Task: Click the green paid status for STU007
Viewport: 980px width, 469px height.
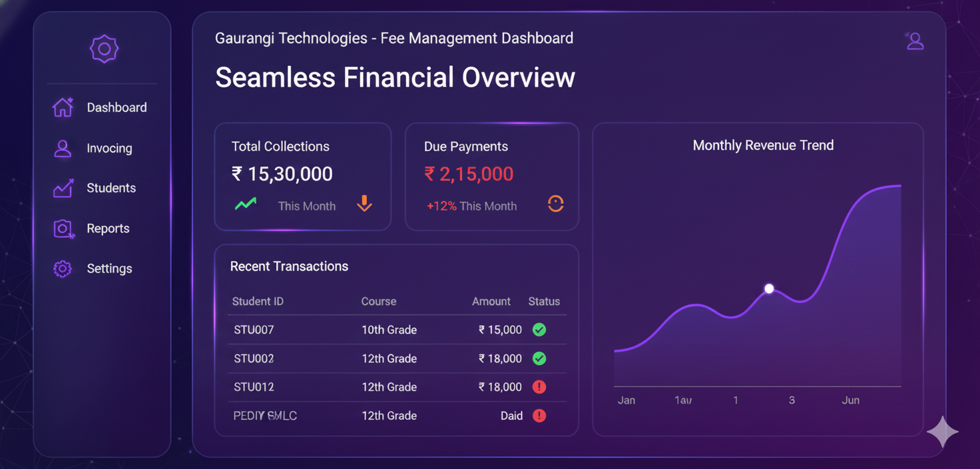Action: click(x=539, y=330)
